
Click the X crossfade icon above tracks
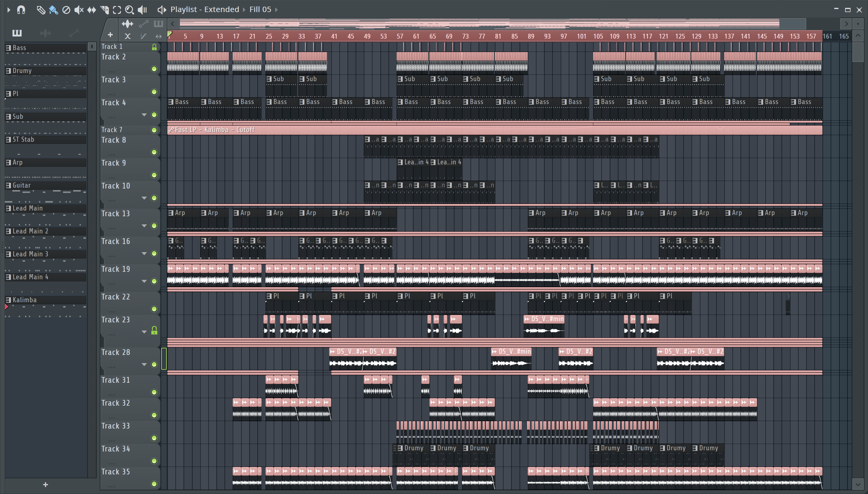pos(127,36)
